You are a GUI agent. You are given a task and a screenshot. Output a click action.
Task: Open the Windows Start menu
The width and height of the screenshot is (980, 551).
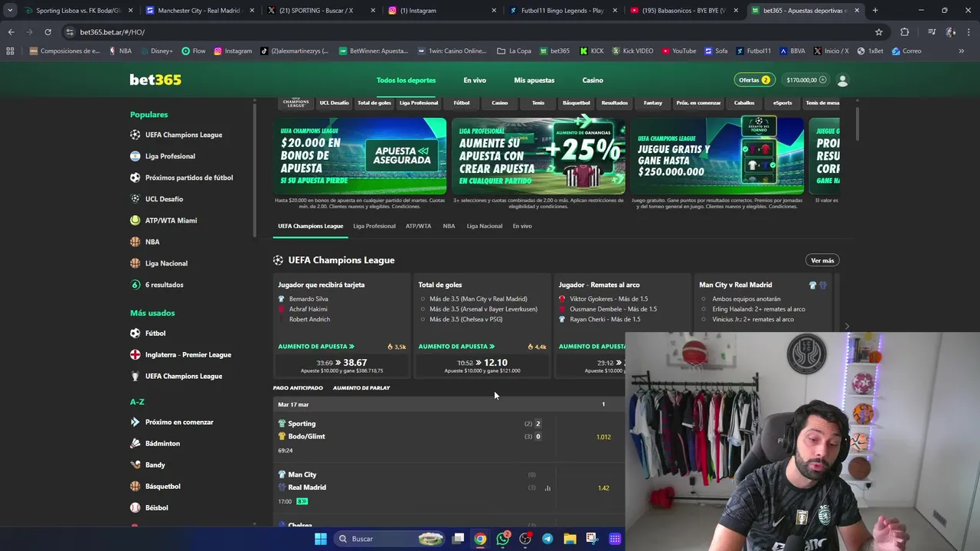pyautogui.click(x=321, y=539)
